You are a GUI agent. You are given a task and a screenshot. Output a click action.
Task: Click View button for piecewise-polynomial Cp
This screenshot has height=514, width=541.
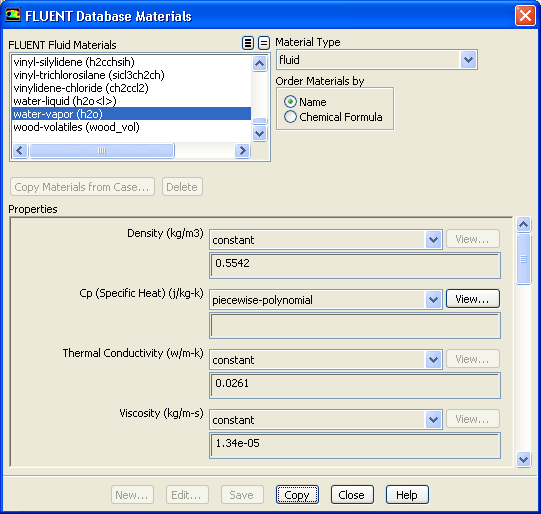473,299
